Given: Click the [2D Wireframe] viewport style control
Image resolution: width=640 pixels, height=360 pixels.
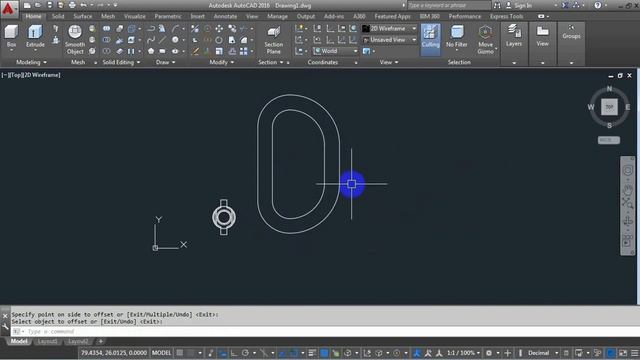Looking at the screenshot, I should point(42,75).
